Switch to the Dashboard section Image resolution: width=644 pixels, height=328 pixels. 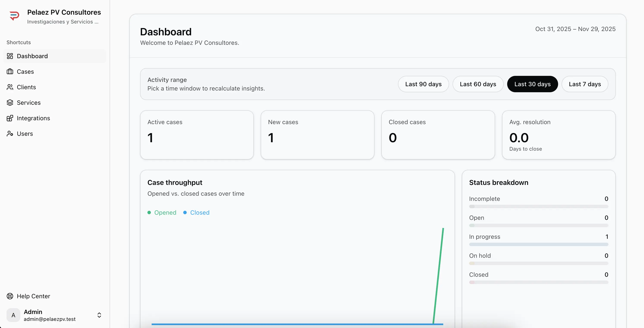(32, 56)
